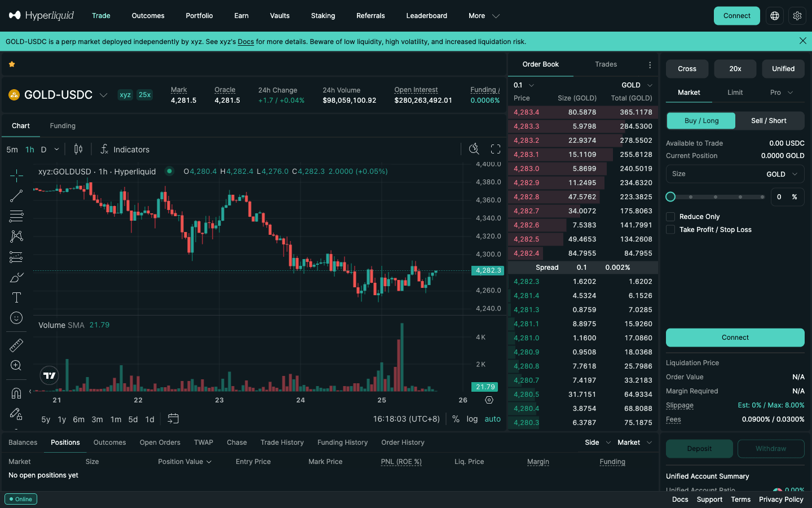Expand the GOLD-USDC market selector

(x=103, y=95)
